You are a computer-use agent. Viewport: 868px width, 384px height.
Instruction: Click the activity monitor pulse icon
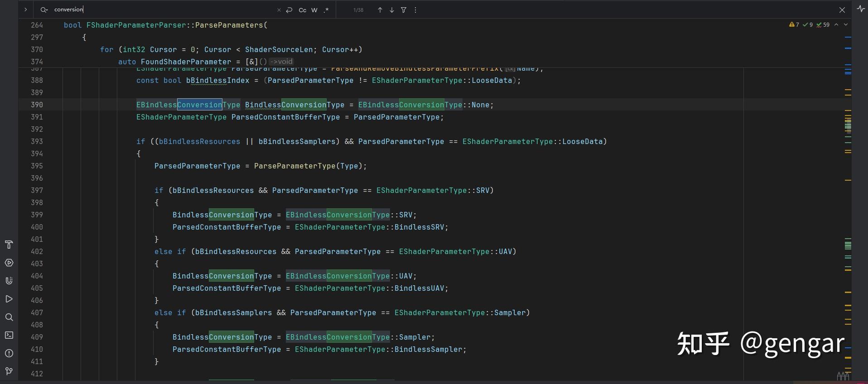click(x=861, y=9)
